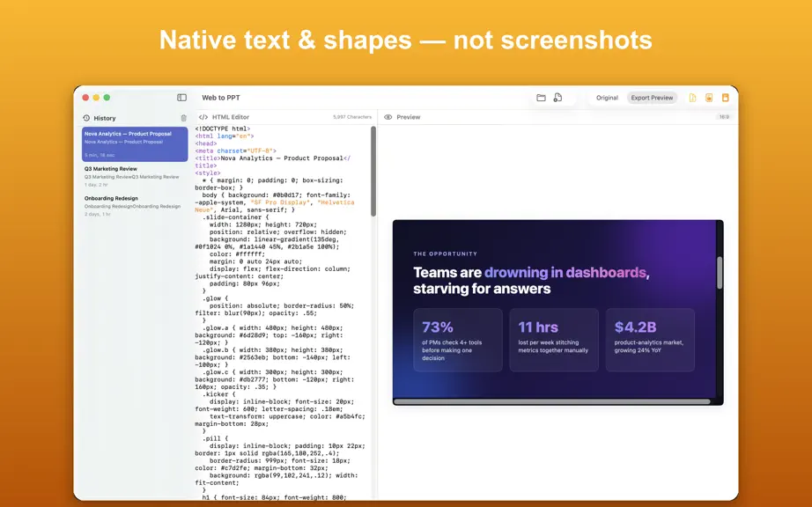This screenshot has width=812, height=507.
Task: Toggle the sidebar panel icon
Action: click(181, 97)
